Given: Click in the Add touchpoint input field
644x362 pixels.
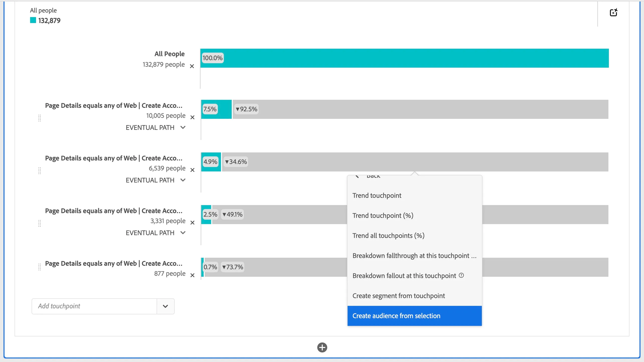Looking at the screenshot, I should click(x=94, y=306).
